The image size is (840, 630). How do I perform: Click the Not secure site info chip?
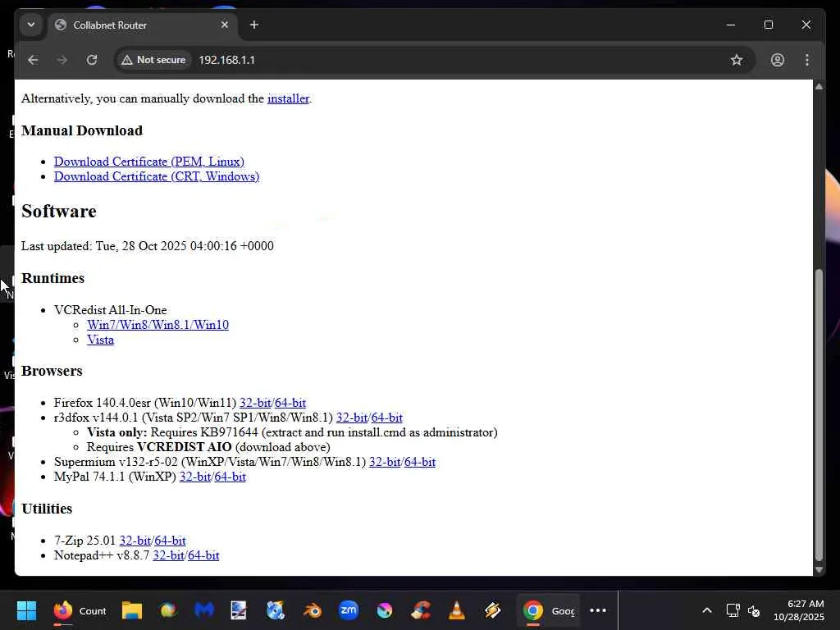click(153, 60)
